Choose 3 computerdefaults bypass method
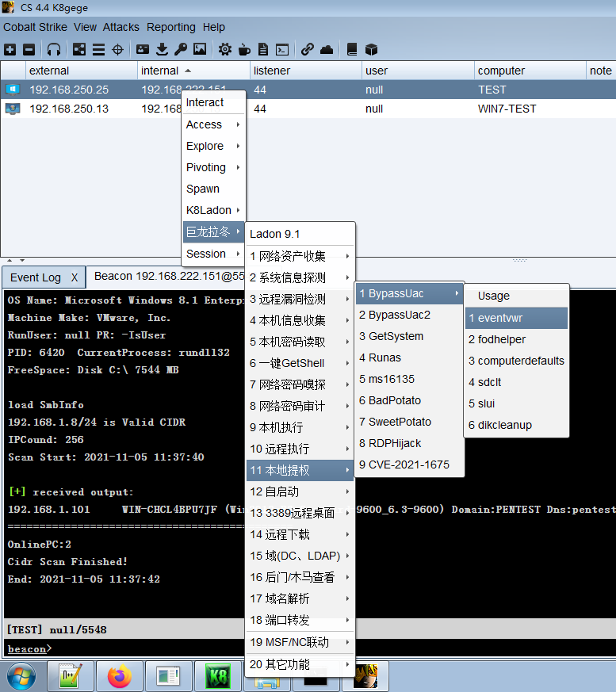Image resolution: width=616 pixels, height=692 pixels. tap(516, 361)
